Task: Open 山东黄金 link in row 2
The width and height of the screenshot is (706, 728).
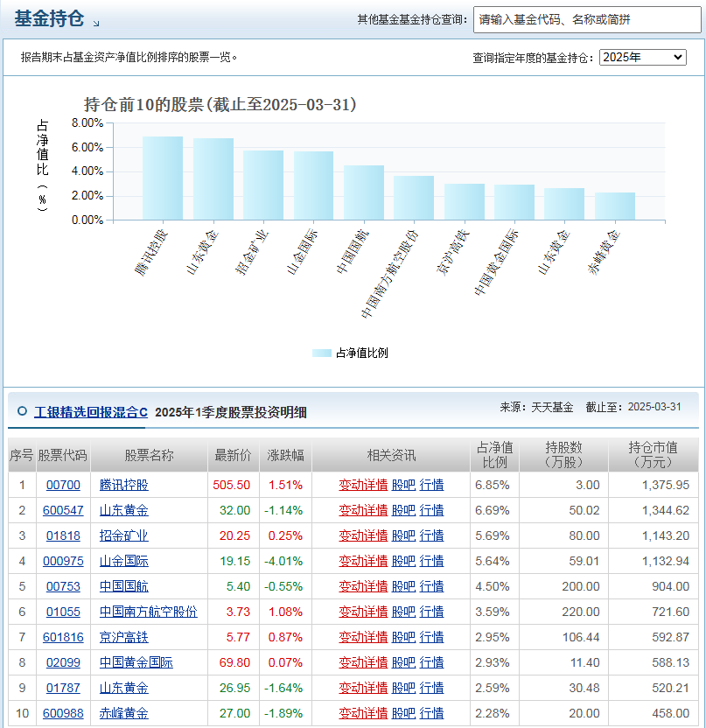Action: coord(124,510)
